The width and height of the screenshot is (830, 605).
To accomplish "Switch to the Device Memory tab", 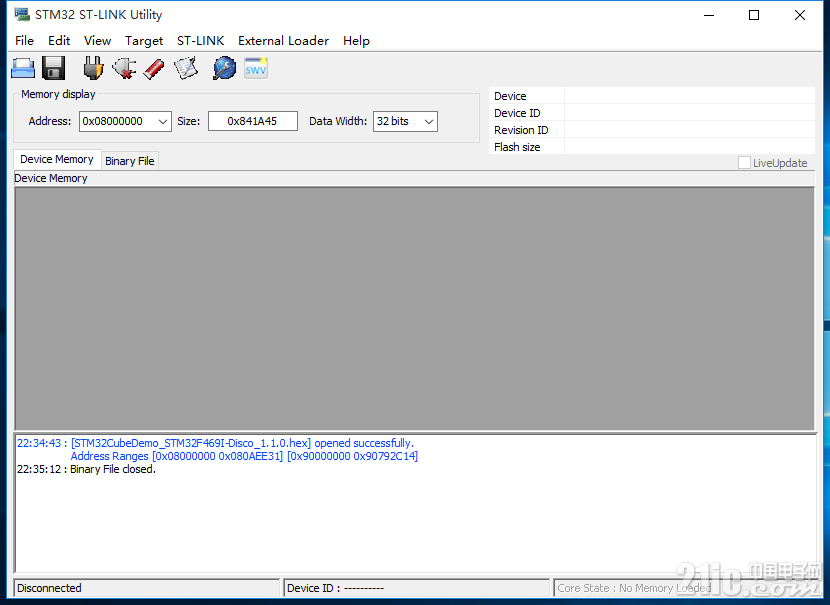I will (x=57, y=159).
